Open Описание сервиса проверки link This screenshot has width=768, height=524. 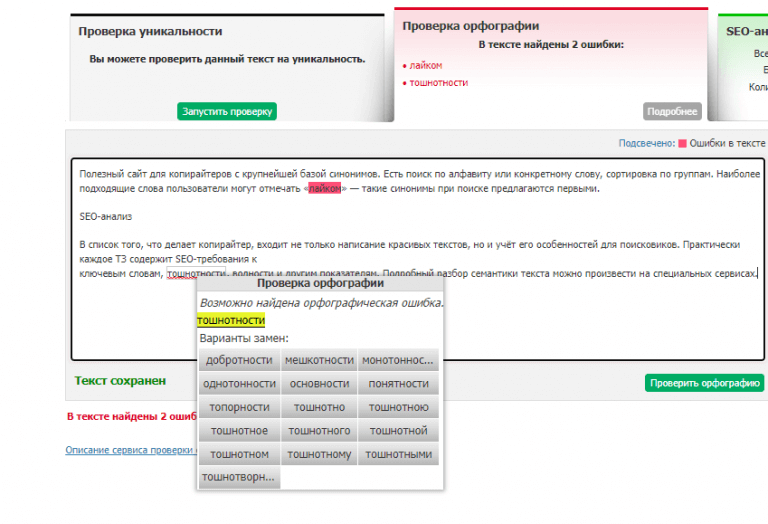pos(130,450)
